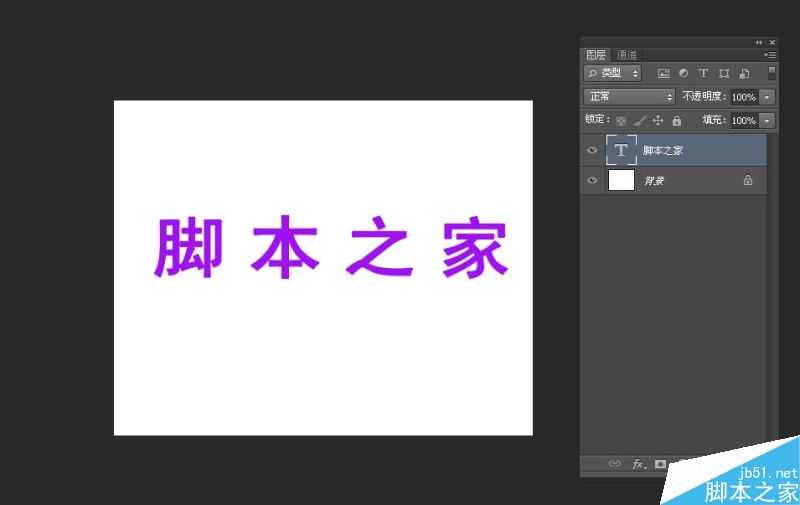
Task: Filter layers by shape layer icon
Action: coord(724,73)
